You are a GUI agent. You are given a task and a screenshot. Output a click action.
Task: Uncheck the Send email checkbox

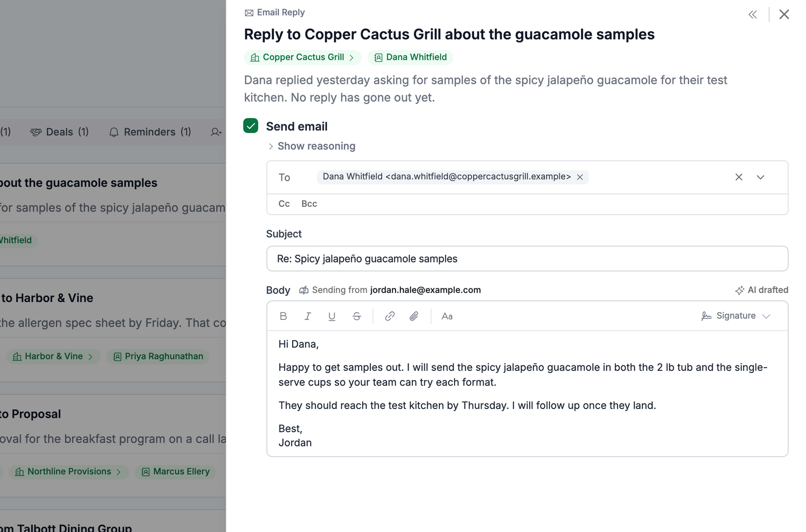coord(251,126)
